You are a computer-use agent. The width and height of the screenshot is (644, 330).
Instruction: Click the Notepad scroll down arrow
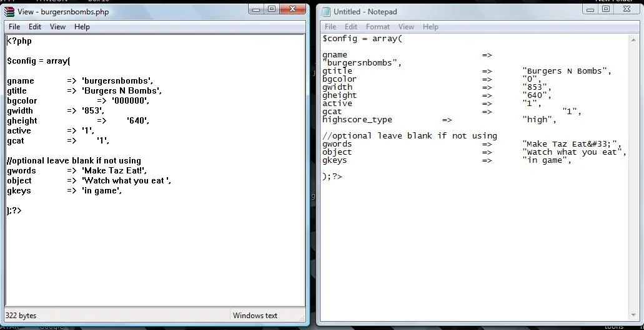[x=633, y=315]
